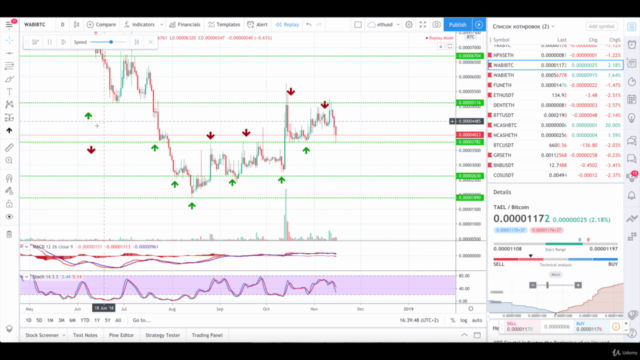Select the crosshair cursor tool
Viewport: 640px width, 360px height.
click(x=9, y=40)
